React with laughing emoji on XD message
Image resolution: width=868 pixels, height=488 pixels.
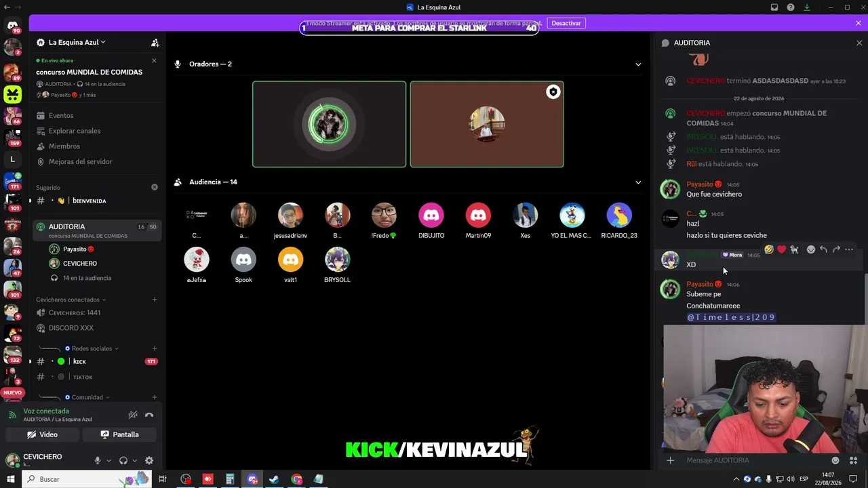coord(769,249)
